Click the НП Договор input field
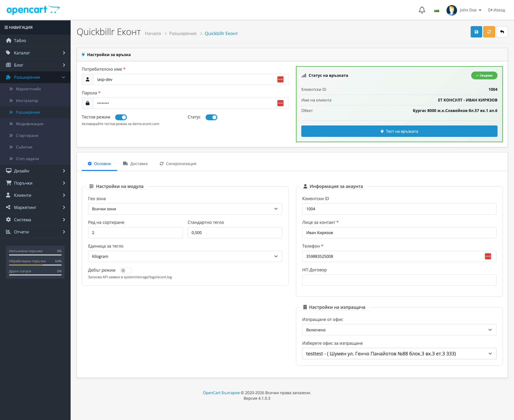 399,280
